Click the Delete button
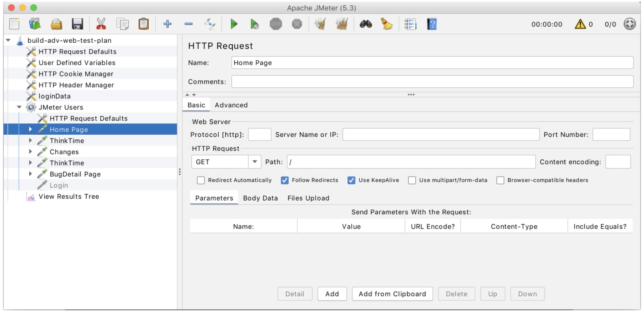 pos(456,294)
